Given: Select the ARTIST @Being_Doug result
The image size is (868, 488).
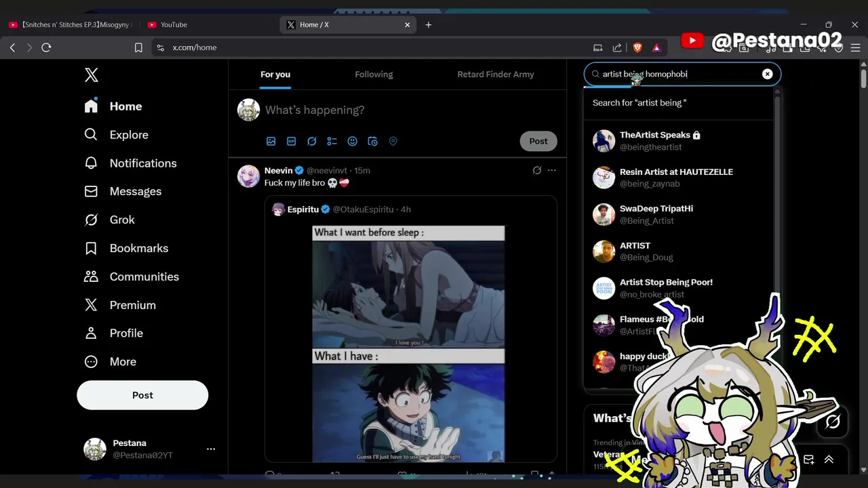Looking at the screenshot, I should point(678,251).
